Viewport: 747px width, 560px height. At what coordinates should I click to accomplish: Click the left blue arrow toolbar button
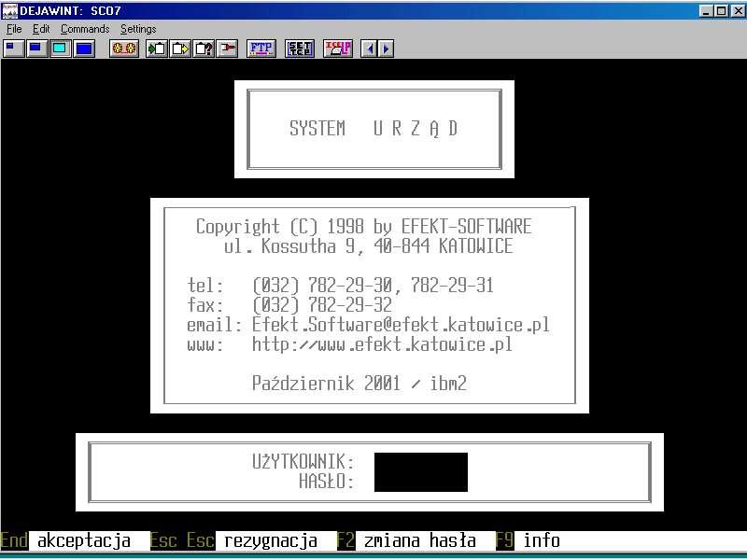pyautogui.click(x=369, y=49)
